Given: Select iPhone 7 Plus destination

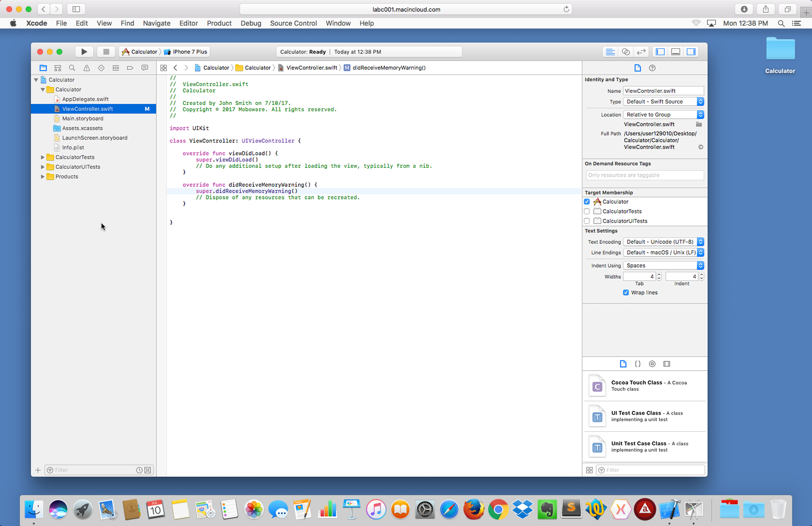Looking at the screenshot, I should [186, 52].
